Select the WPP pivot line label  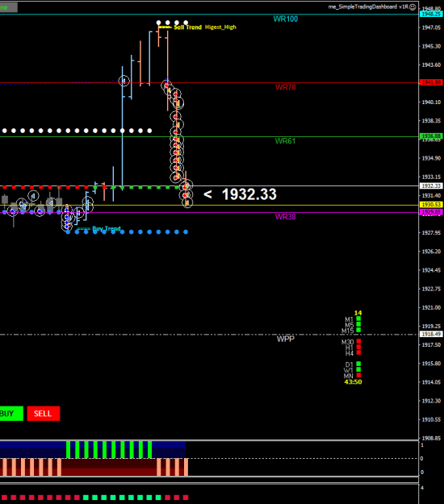286,339
